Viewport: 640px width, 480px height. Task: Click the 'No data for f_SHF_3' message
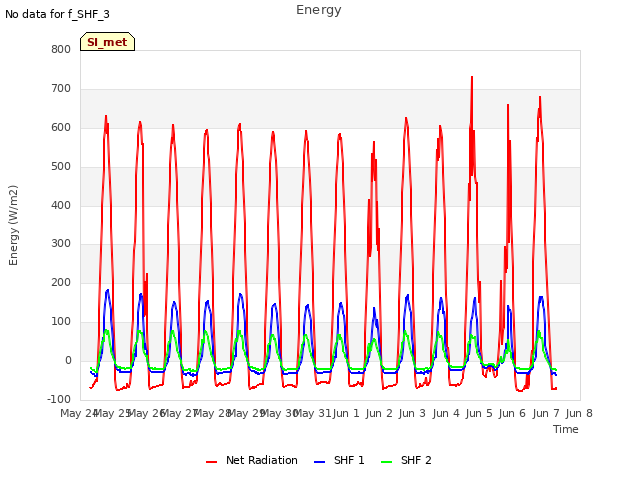click(57, 14)
